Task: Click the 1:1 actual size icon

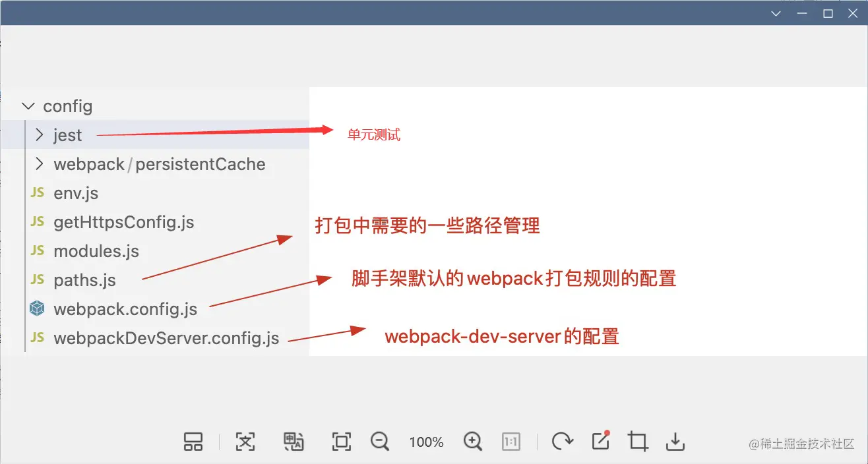Action: pyautogui.click(x=511, y=442)
